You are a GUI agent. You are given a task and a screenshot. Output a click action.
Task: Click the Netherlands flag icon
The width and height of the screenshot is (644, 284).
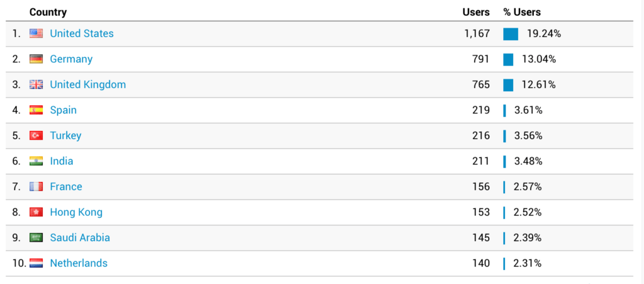tap(36, 263)
